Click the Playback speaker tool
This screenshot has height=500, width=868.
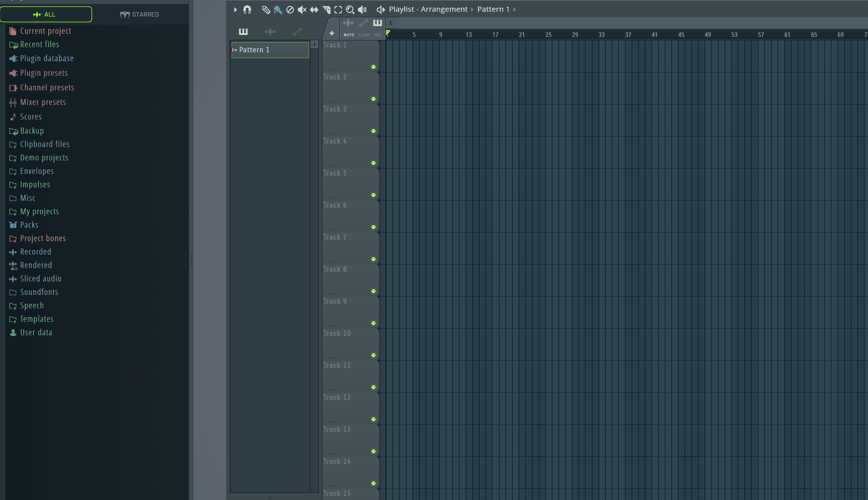coord(362,10)
